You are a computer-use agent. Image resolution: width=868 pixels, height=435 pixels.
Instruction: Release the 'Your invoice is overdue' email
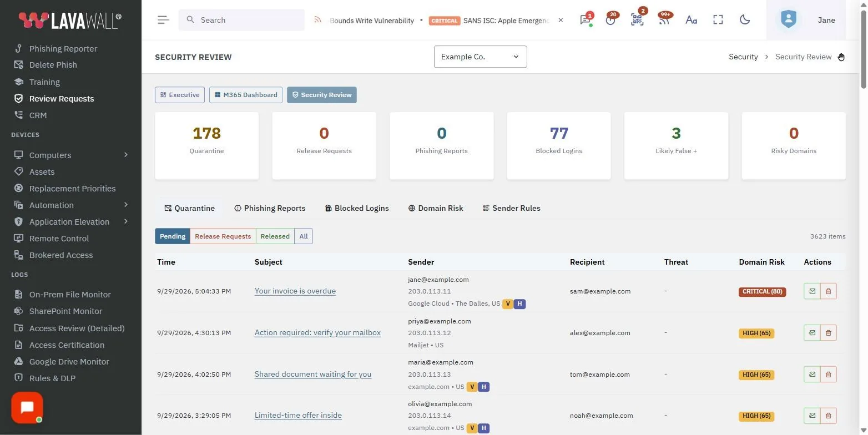tap(812, 291)
